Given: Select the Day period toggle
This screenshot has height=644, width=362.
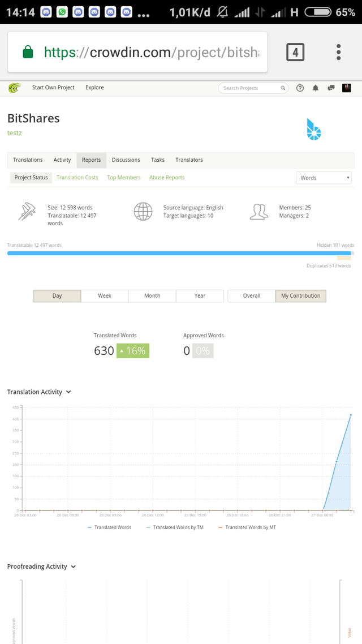Looking at the screenshot, I should (57, 296).
